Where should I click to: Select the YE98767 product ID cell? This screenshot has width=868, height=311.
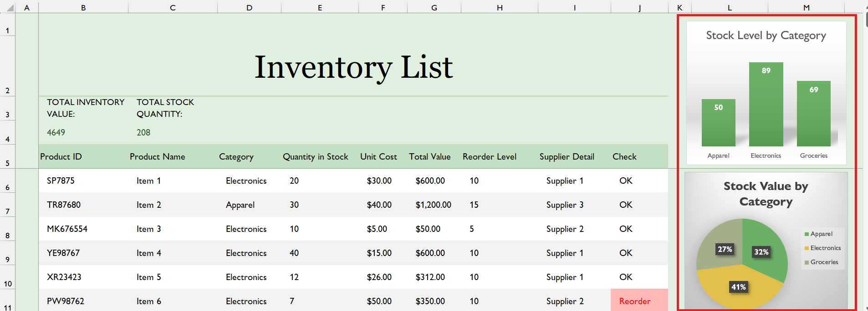[x=83, y=253]
